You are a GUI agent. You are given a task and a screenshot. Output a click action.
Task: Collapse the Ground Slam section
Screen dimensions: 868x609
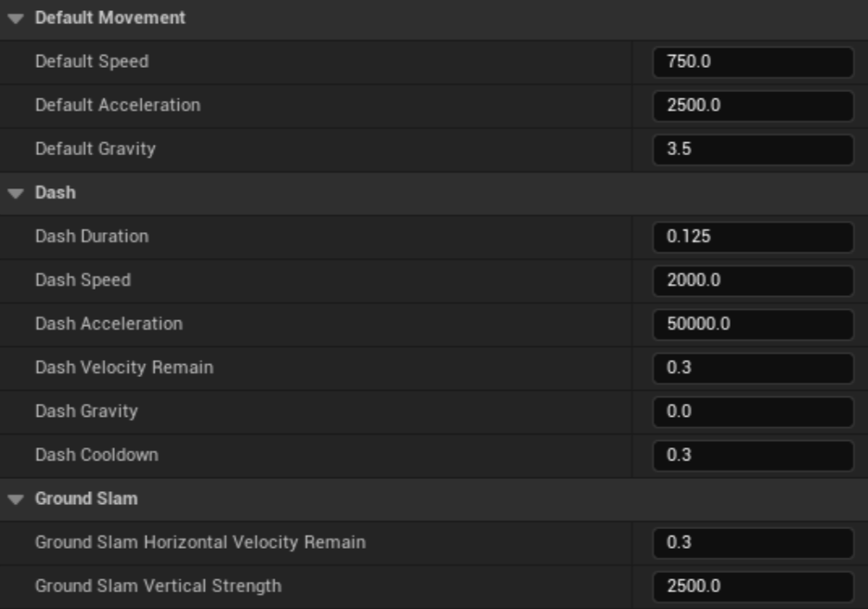(x=16, y=499)
